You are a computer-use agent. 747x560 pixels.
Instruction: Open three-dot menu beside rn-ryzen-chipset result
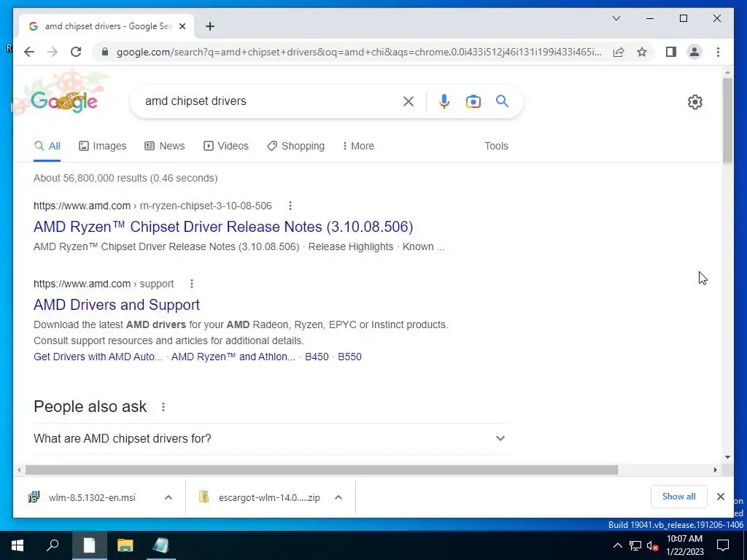290,206
